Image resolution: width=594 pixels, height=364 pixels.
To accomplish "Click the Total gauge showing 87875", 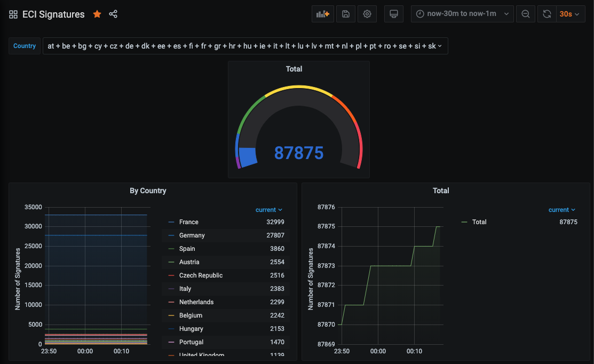I will coord(298,152).
